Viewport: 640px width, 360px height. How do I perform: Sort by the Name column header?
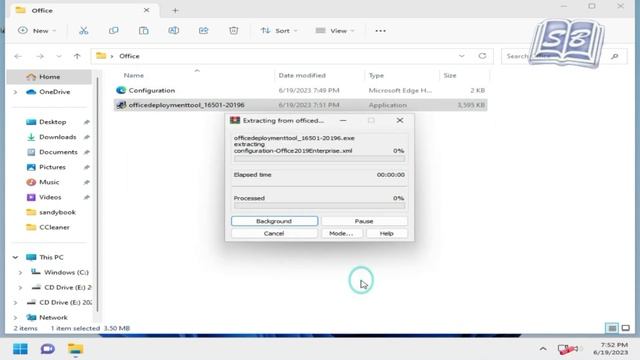click(x=133, y=76)
